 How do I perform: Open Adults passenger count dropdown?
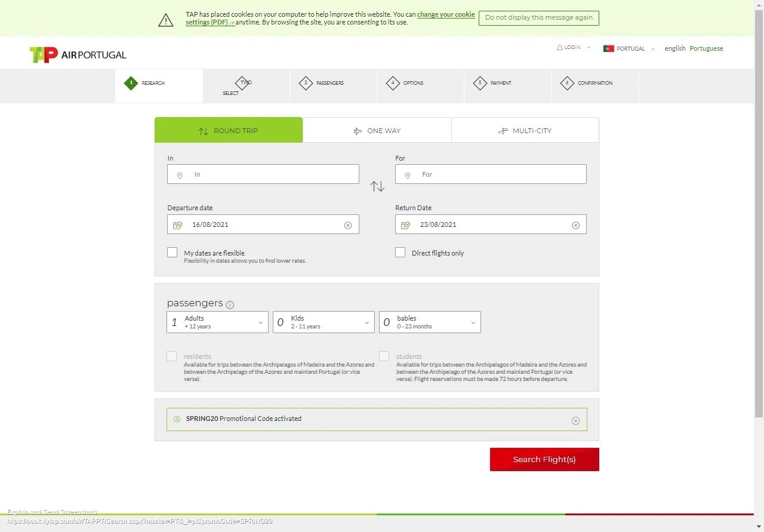[x=217, y=322]
